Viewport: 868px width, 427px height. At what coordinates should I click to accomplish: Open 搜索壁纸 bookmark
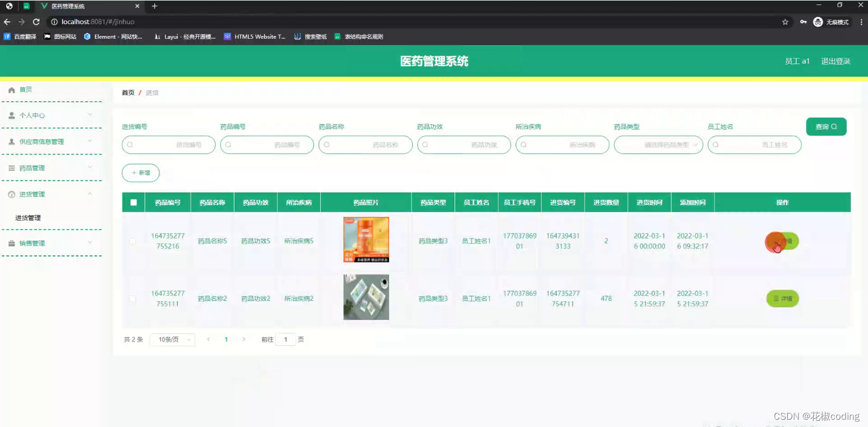(310, 36)
